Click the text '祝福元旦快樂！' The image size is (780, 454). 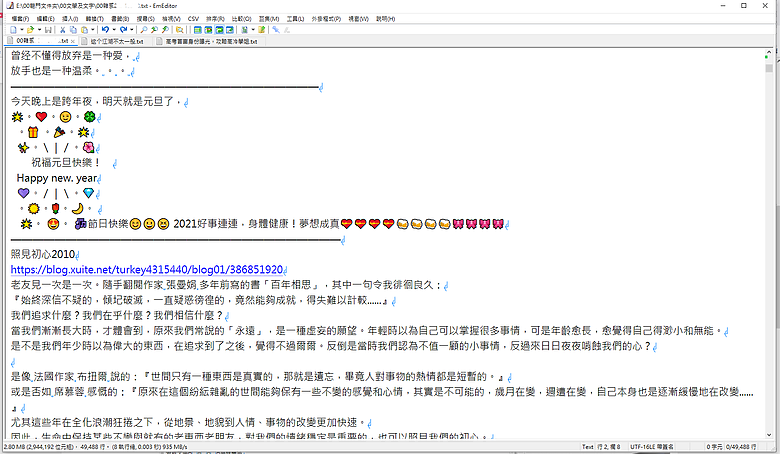(66, 163)
